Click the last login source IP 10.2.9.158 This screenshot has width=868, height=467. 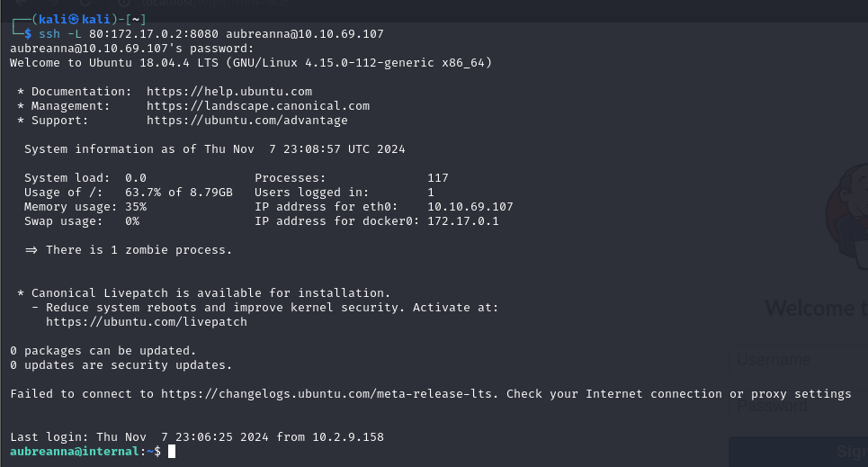[x=348, y=437]
